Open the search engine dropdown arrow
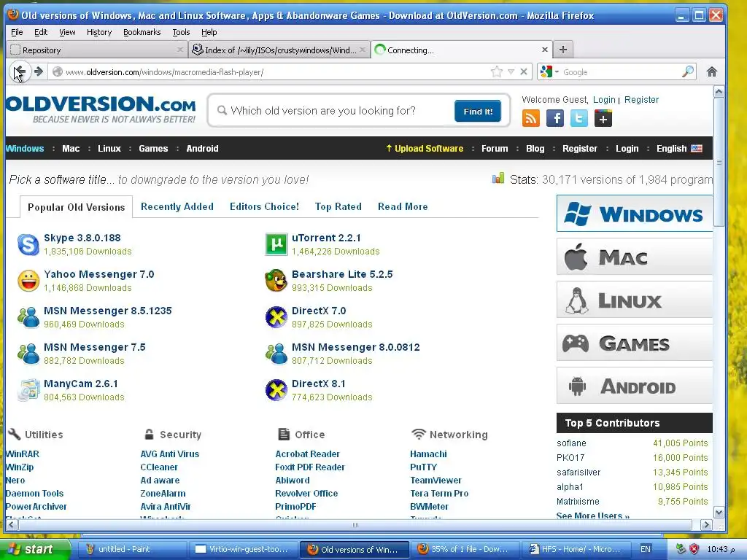 [x=557, y=72]
